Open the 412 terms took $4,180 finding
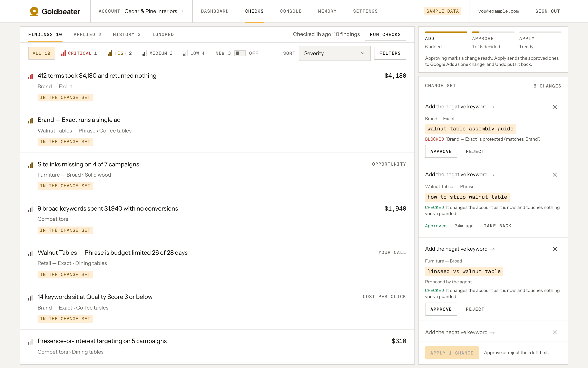This screenshot has width=588, height=368. [x=97, y=76]
